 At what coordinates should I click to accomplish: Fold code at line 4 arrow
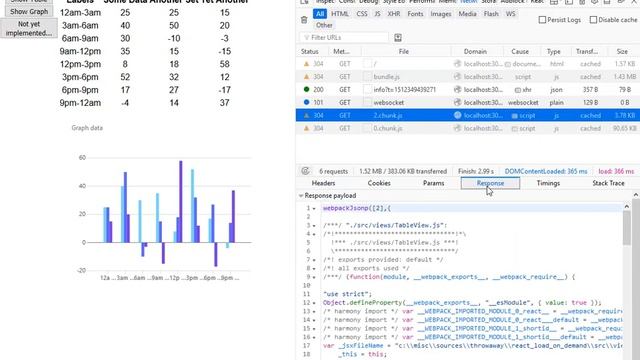pos(314,234)
